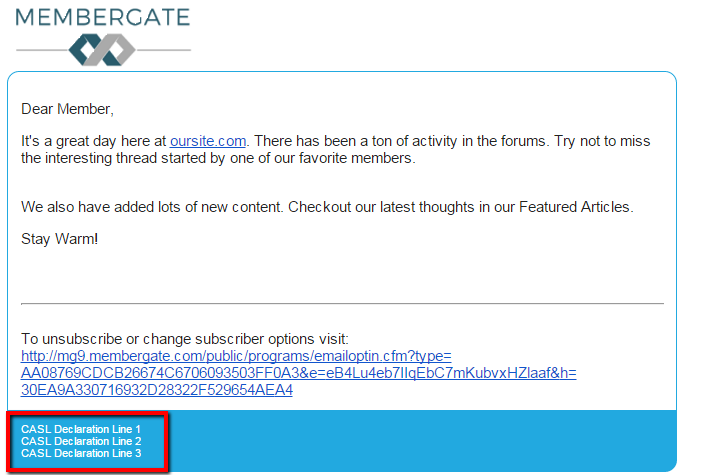
Task: Open the mg9.membergate.com unsubscribe URL
Action: click(237, 356)
